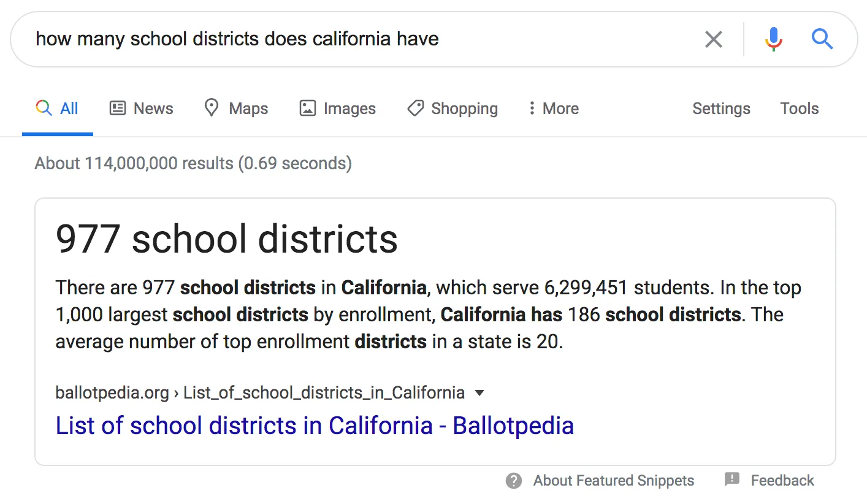This screenshot has height=504, width=867.
Task: Open the Shopping results tab
Action: pos(452,108)
